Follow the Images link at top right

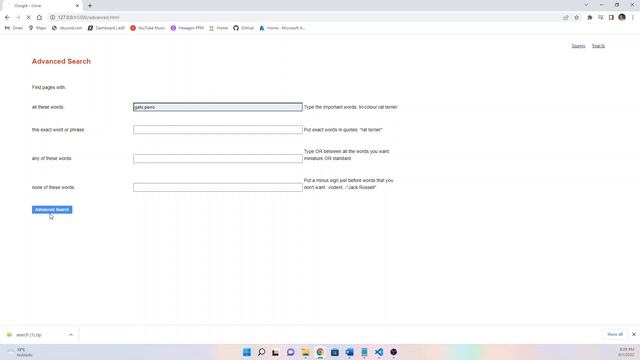pos(578,46)
